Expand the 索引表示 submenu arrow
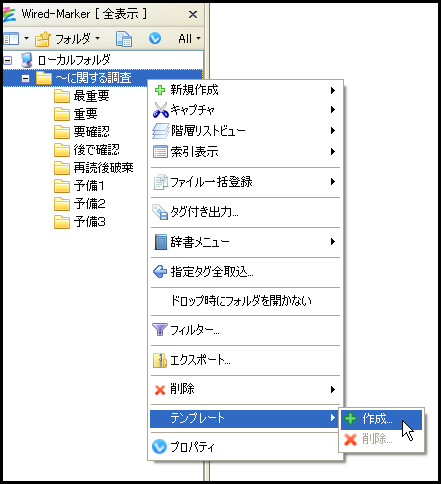The width and height of the screenshot is (441, 484). [333, 152]
